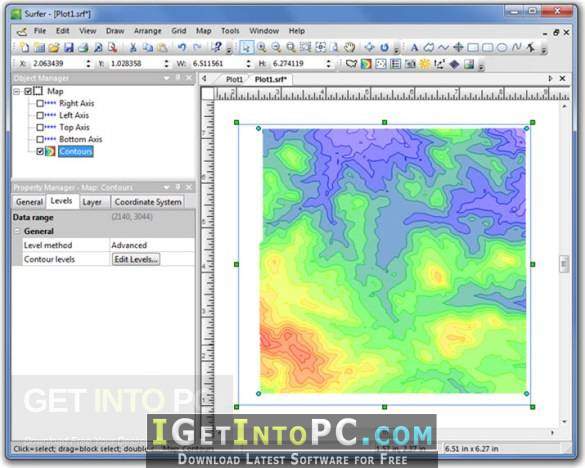This screenshot has width=585, height=468.
Task: Switch to the General properties tab
Action: point(29,202)
